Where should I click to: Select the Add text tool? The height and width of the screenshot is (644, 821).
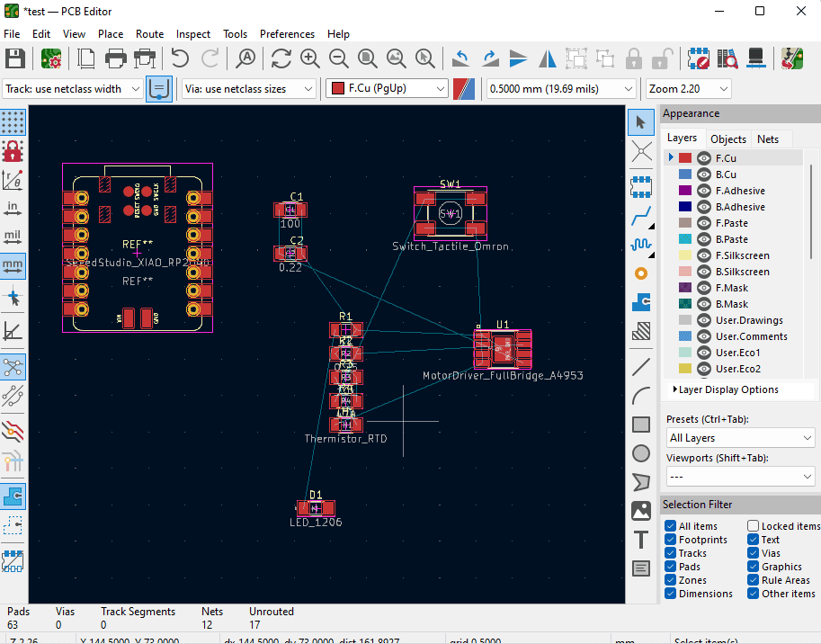641,540
